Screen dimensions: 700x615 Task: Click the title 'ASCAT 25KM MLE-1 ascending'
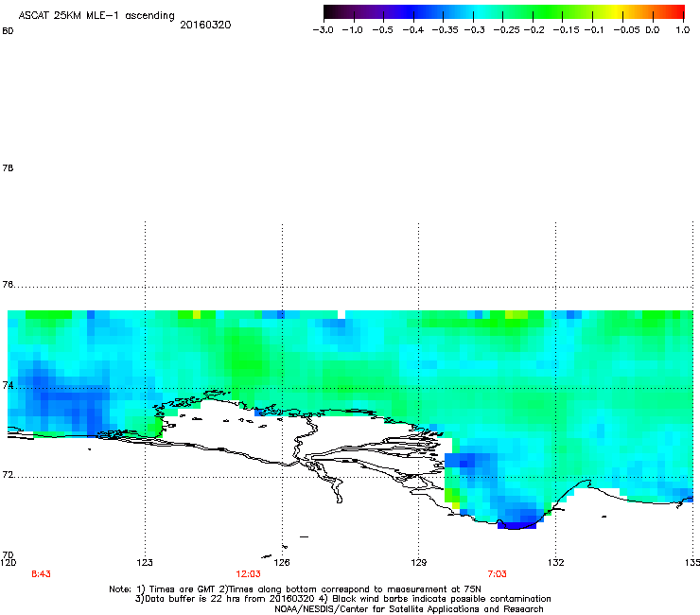coord(96,16)
